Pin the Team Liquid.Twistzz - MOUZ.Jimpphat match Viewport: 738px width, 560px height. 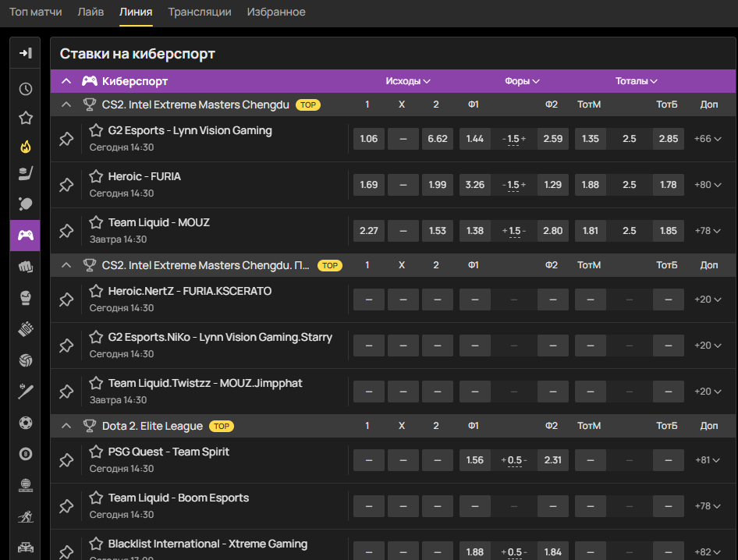click(x=66, y=392)
